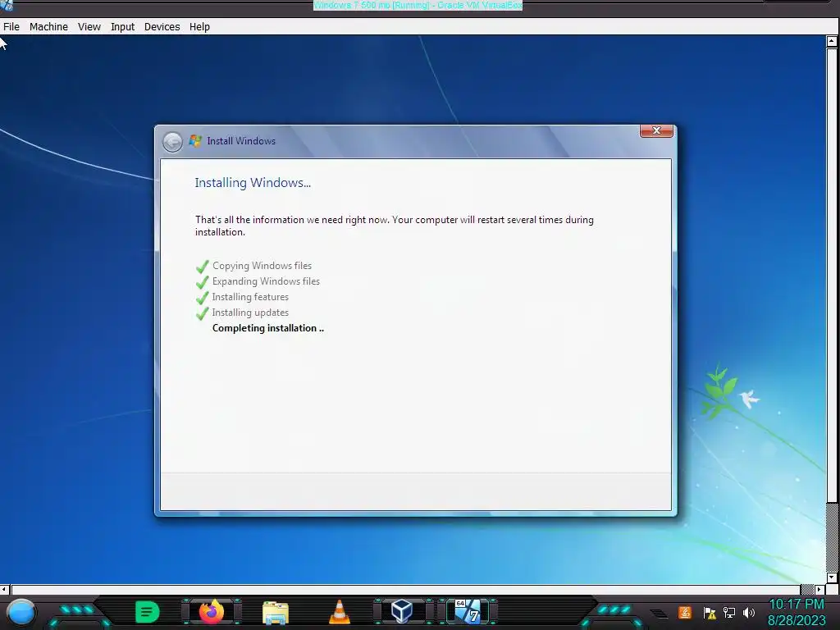Close the Install Windows dialog
This screenshot has height=630, width=840.
656,130
